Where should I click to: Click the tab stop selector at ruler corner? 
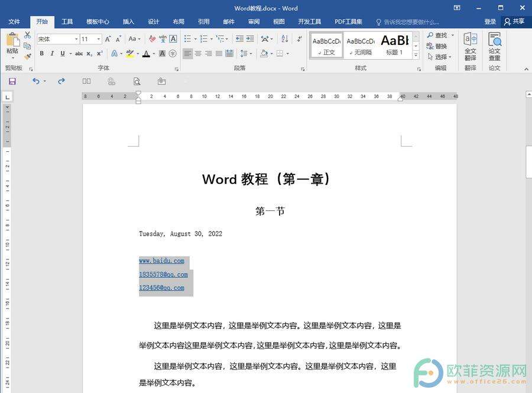7,98
